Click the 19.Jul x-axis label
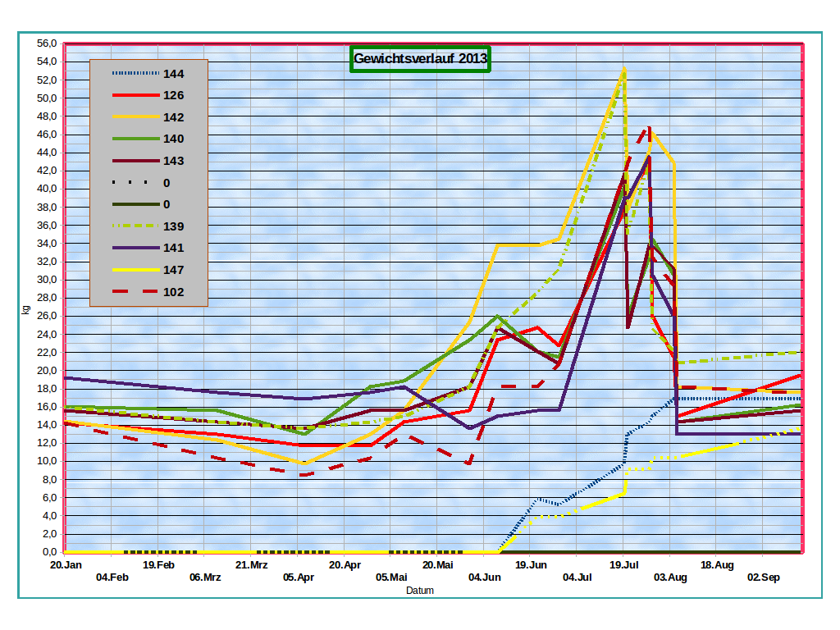Screen dimensions: 840x630 pos(624,565)
